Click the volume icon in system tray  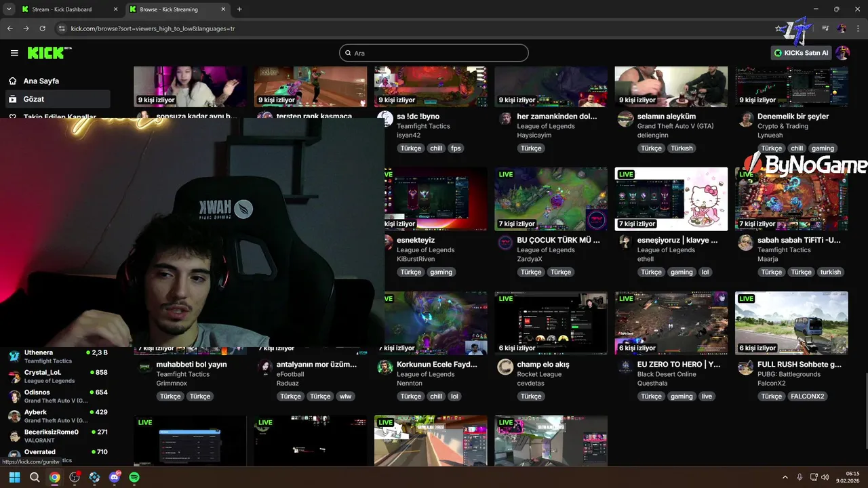tap(825, 477)
